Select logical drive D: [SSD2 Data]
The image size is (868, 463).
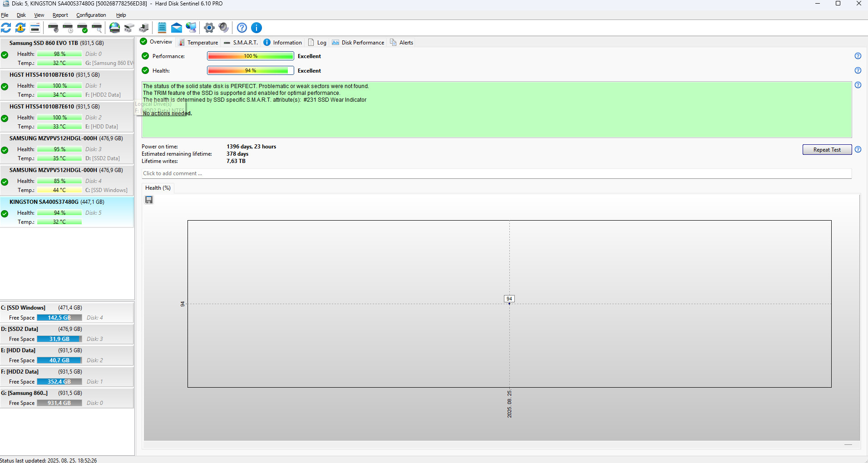67,334
